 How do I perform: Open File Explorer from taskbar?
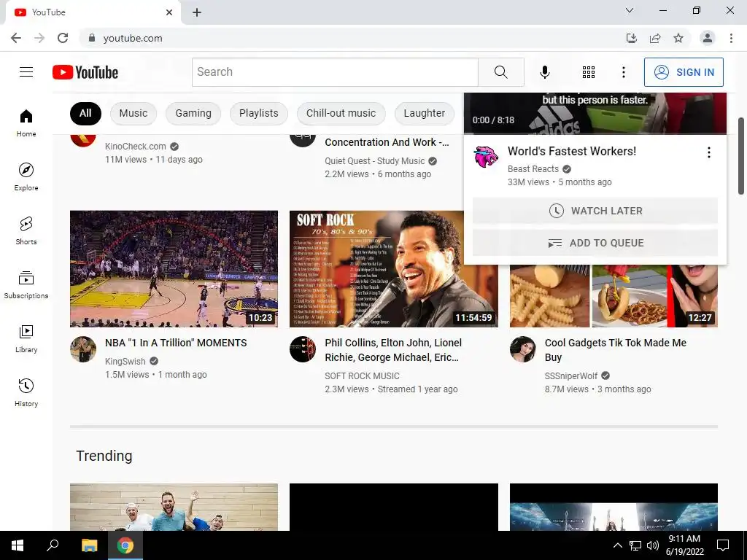[89, 545]
